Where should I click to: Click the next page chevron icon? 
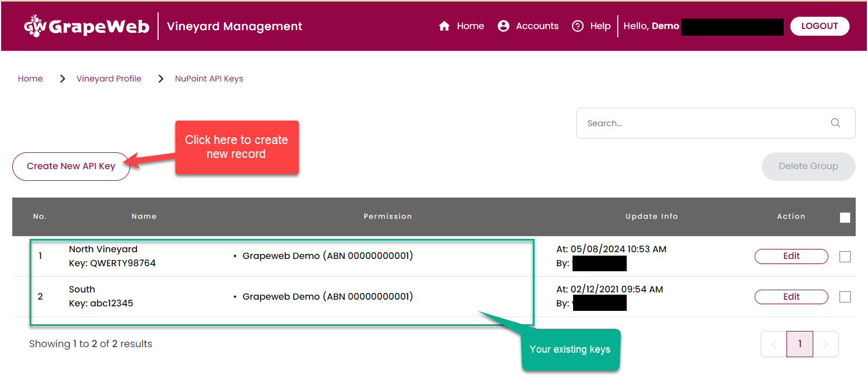[826, 344]
